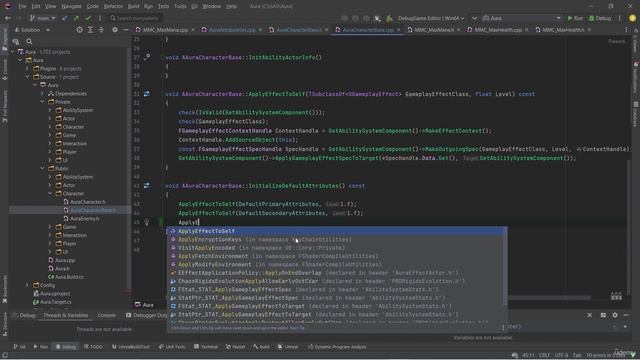640x360 pixels.
Task: Go back with the navigation arrow
Action: pyautogui.click(x=8, y=18)
